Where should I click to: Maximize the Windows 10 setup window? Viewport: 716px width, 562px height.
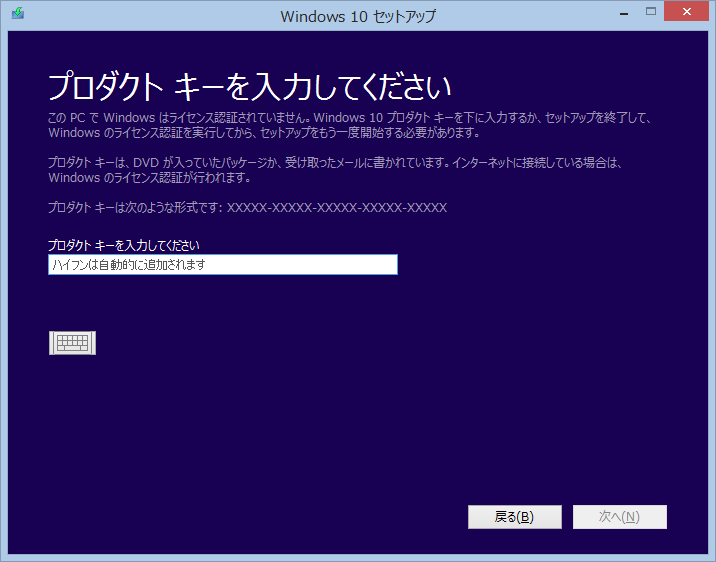[x=651, y=12]
